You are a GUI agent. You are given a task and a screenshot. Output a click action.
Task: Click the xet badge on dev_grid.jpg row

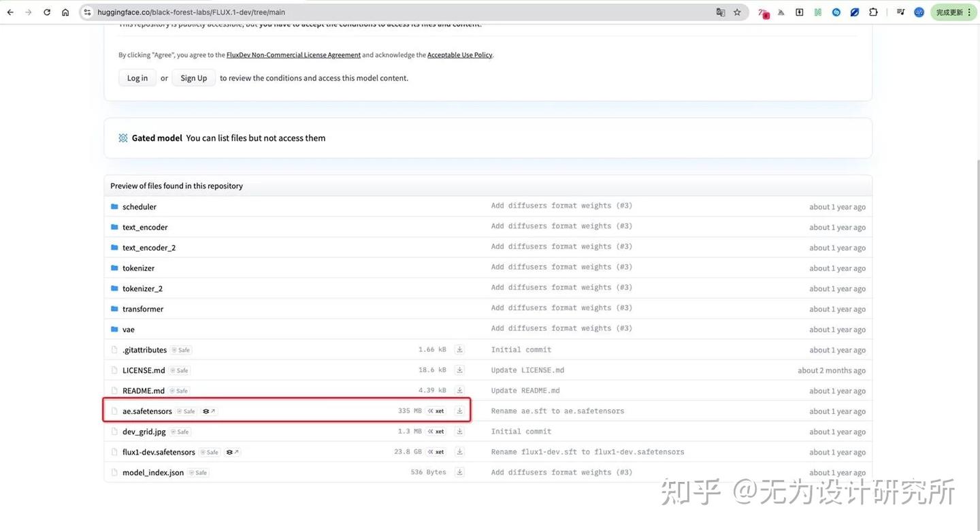[436, 432]
